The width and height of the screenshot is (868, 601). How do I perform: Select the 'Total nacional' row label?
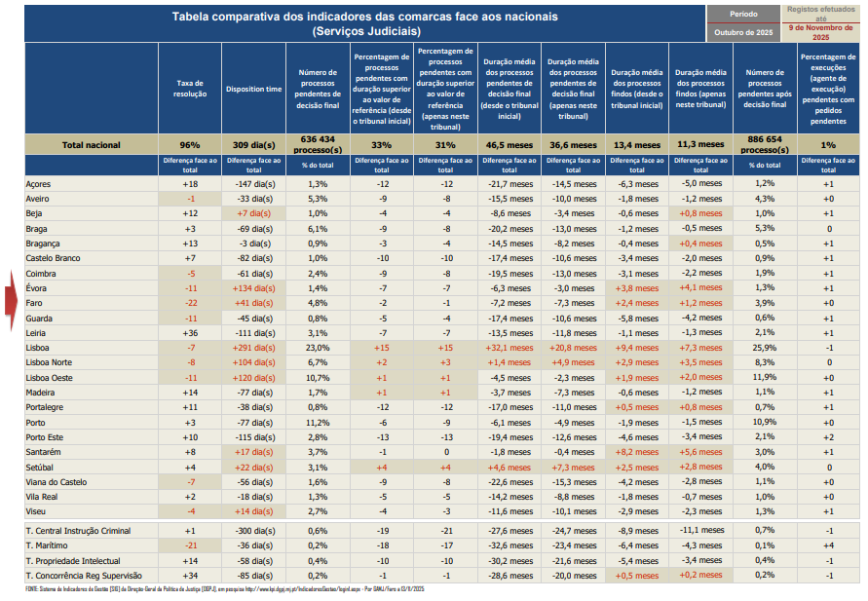(92, 144)
